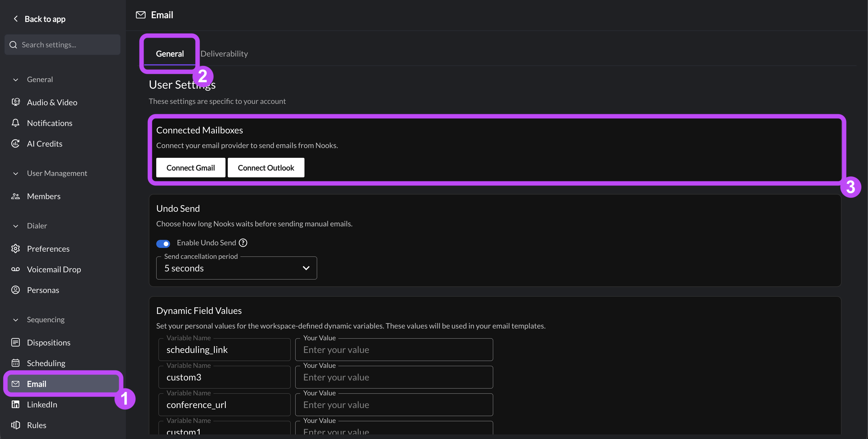This screenshot has height=439, width=868.
Task: Switch to the Deliverability tab
Action: coord(224,54)
